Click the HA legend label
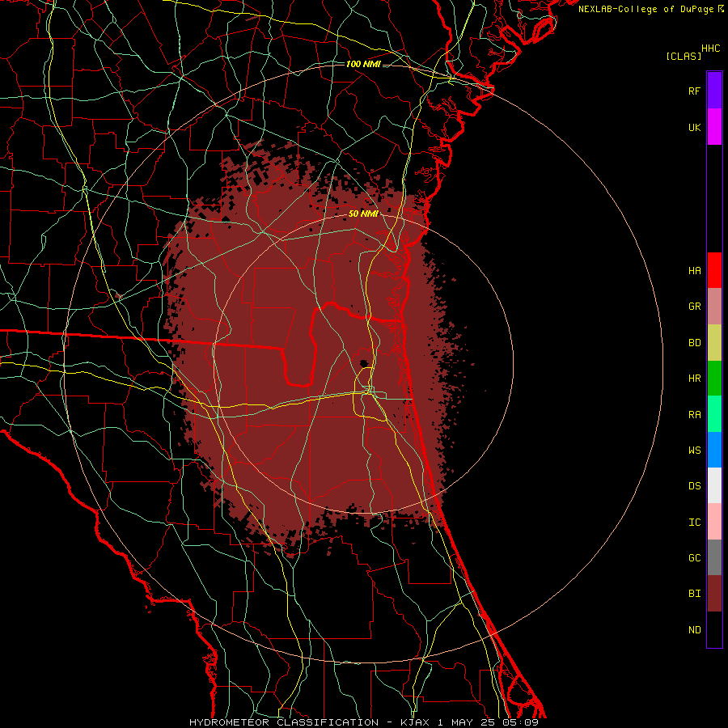This screenshot has width=728, height=728. (694, 271)
